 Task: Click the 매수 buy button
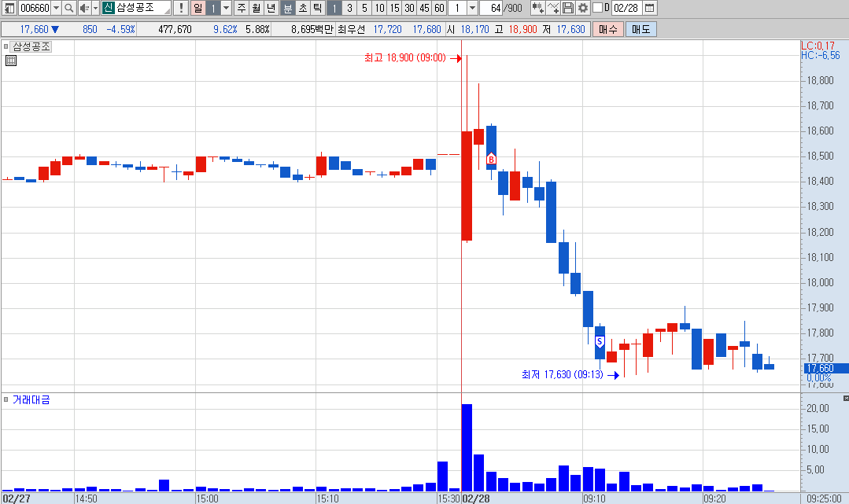pos(608,29)
